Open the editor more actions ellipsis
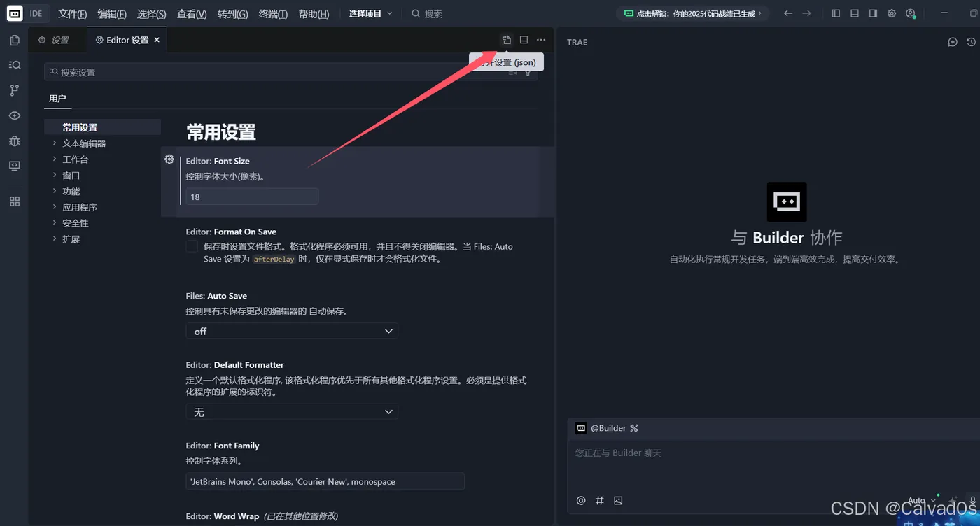Image resolution: width=980 pixels, height=526 pixels. pos(541,40)
